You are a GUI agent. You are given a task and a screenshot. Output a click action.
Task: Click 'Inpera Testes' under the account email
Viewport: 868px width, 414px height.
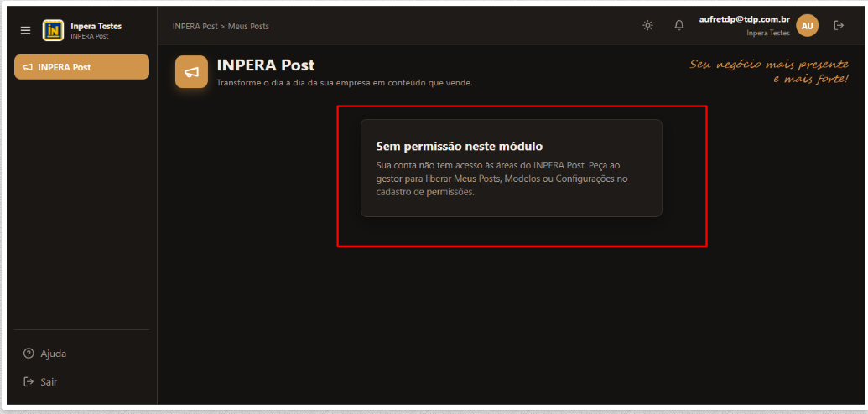(x=768, y=34)
